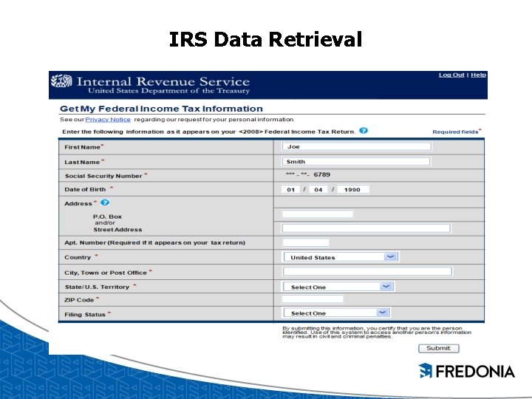Select the birth year field showing 1990

pos(353,190)
